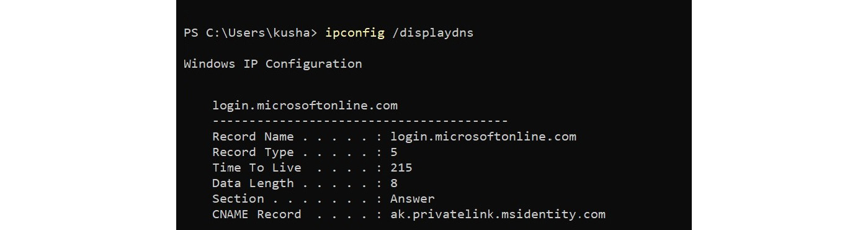Click the /displaydns argument
This screenshot has height=230, width=868.
(x=433, y=33)
